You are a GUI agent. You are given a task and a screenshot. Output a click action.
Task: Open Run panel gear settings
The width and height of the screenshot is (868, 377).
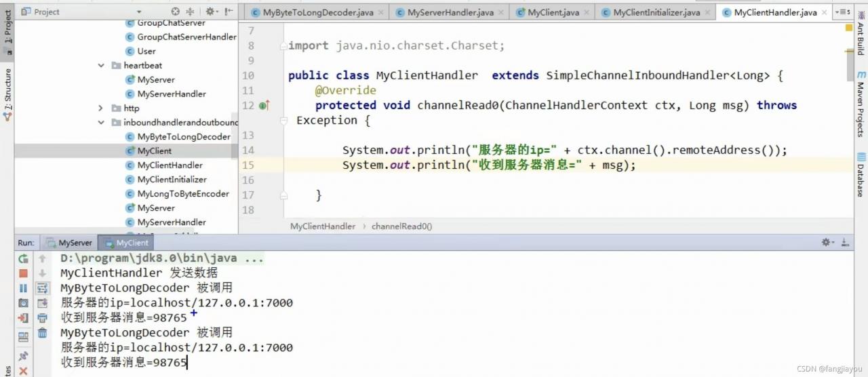click(827, 242)
